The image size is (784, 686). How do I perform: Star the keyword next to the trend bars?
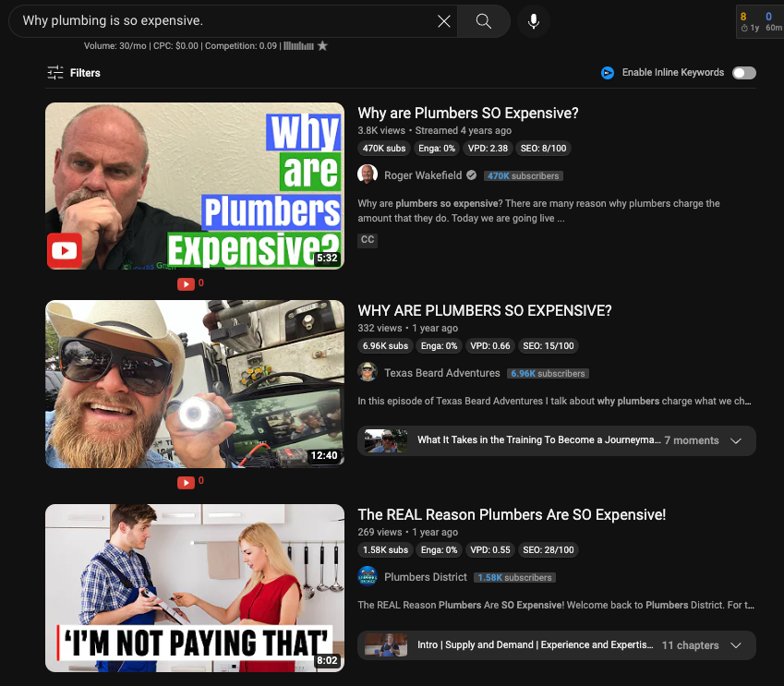(322, 46)
